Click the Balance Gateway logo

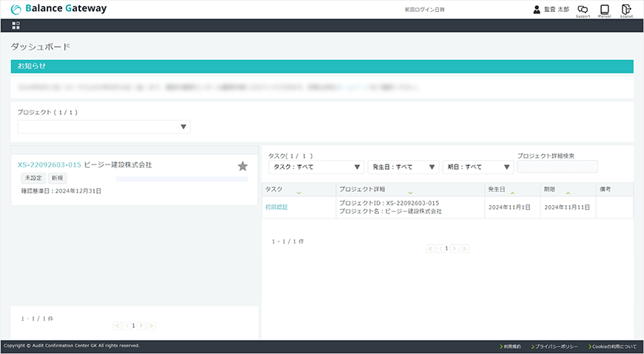[x=59, y=9]
